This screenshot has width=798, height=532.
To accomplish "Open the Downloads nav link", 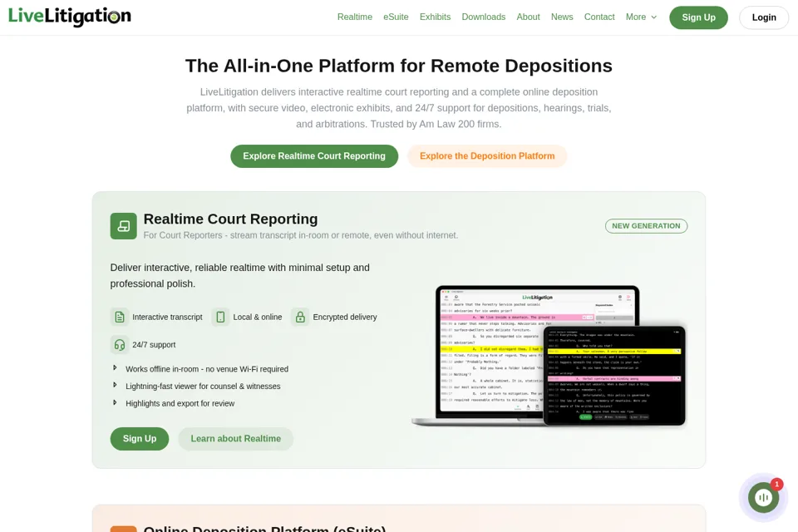I will [x=484, y=17].
